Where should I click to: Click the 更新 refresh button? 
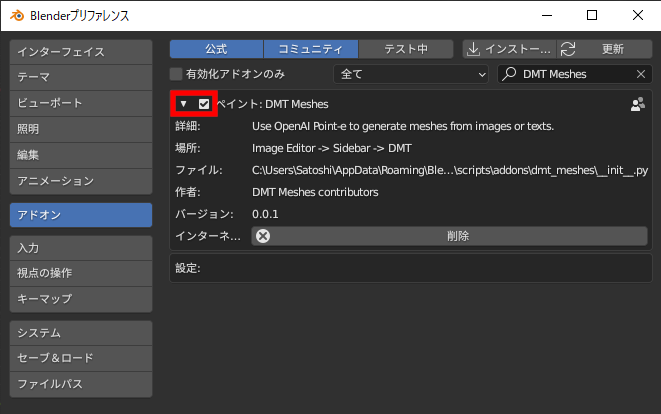coord(602,49)
